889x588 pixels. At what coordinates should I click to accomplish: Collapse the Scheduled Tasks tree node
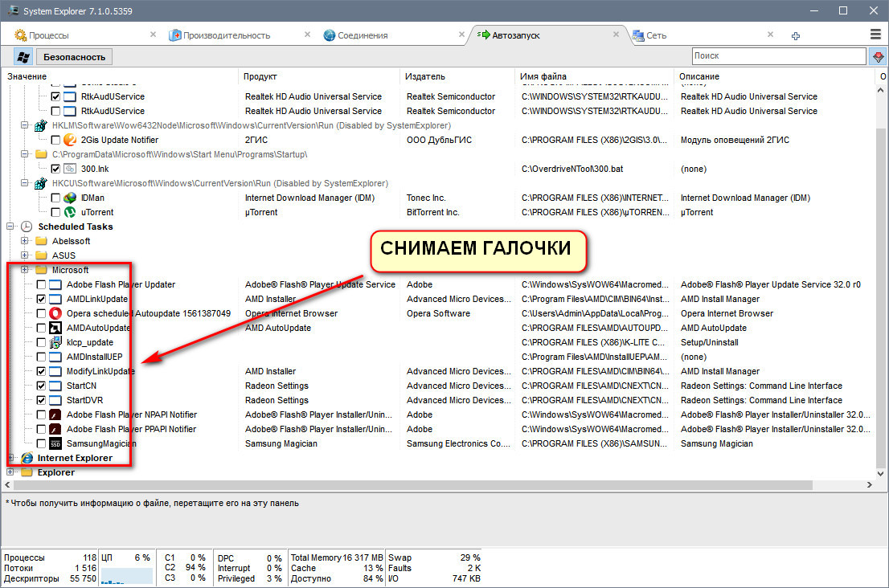pos(10,227)
